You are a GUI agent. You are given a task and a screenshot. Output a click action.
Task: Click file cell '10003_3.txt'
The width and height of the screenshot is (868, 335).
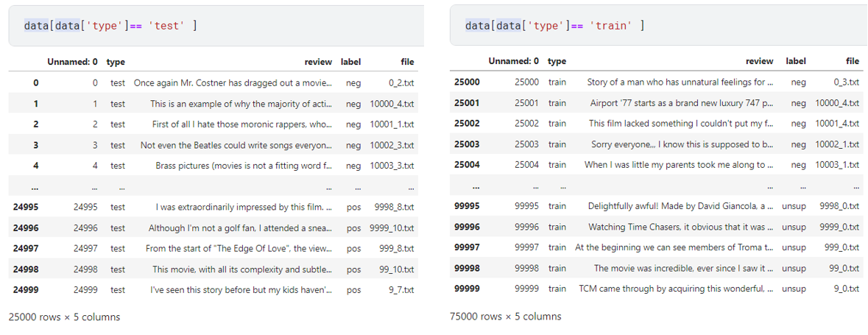(x=392, y=166)
